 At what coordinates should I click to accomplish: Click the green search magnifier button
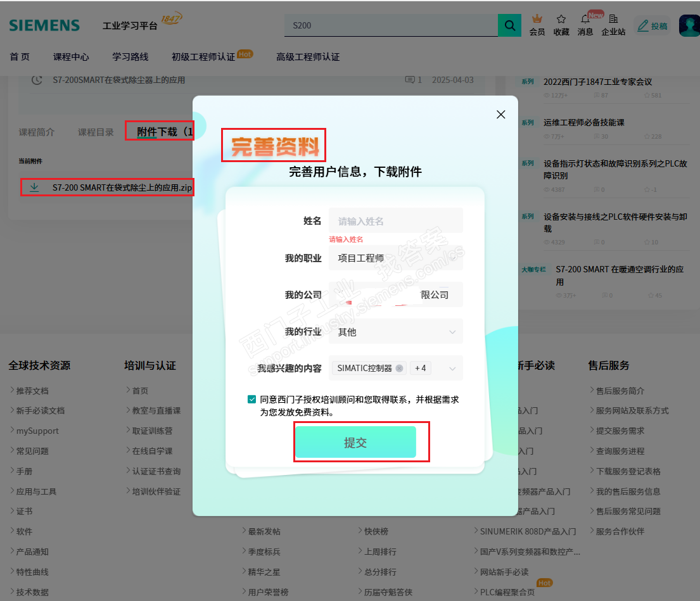click(x=509, y=25)
